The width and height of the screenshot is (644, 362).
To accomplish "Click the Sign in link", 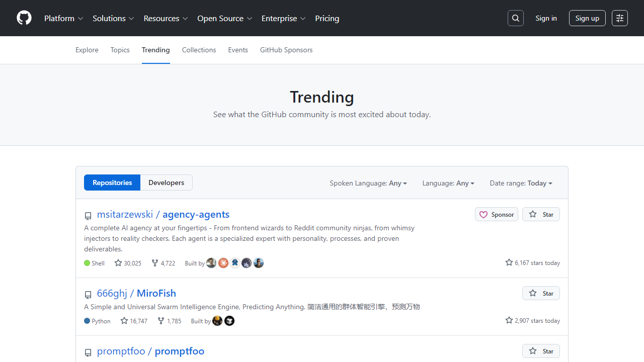I will pyautogui.click(x=546, y=18).
